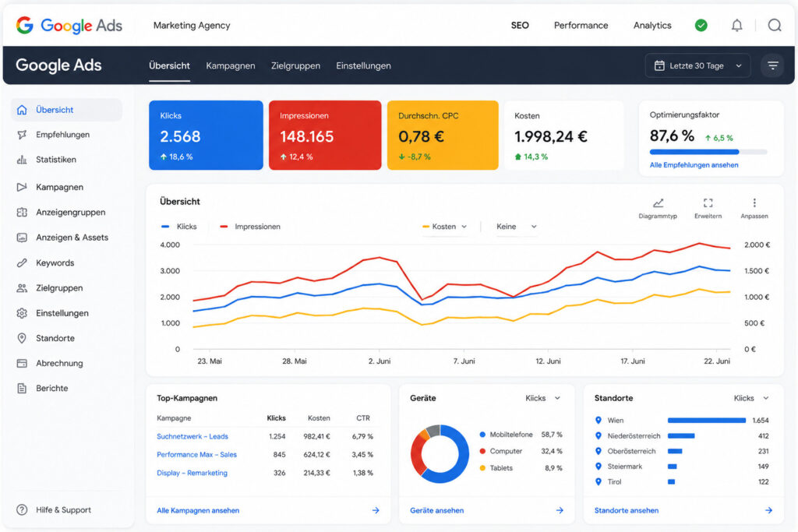Click Standorte ansehen link

point(626,510)
